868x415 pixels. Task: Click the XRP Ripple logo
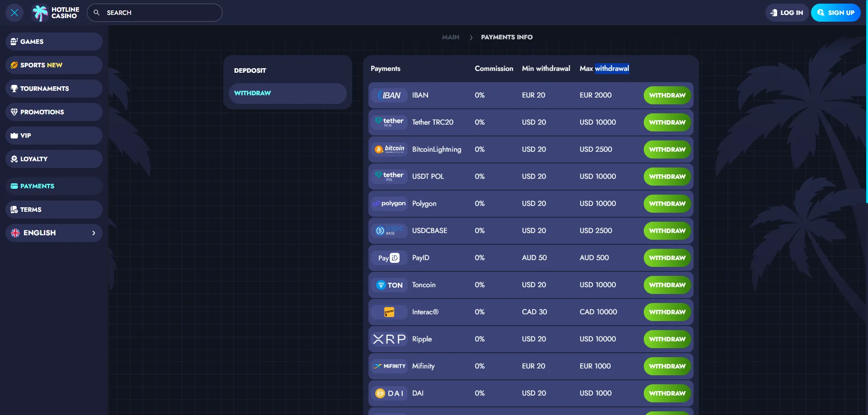[389, 339]
